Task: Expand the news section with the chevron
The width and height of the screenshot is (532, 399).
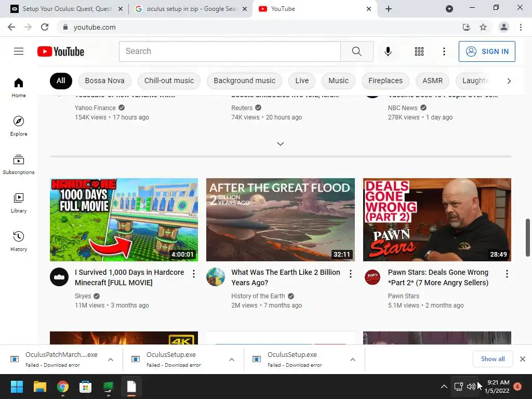Action: point(280,144)
